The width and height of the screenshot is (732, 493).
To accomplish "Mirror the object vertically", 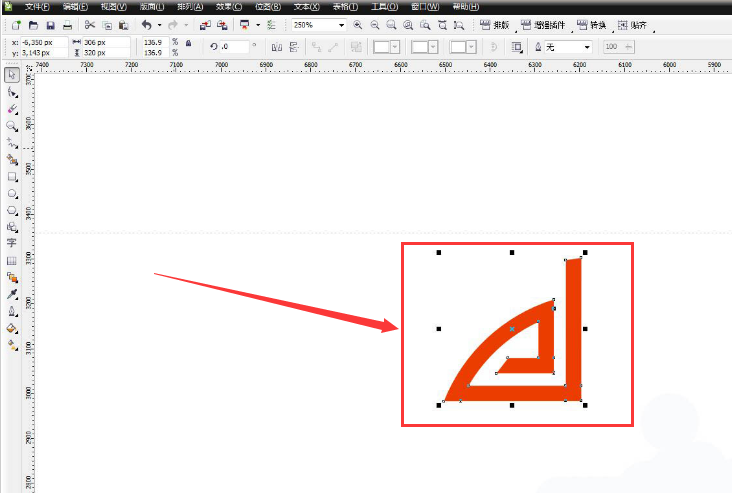I will pyautogui.click(x=294, y=47).
